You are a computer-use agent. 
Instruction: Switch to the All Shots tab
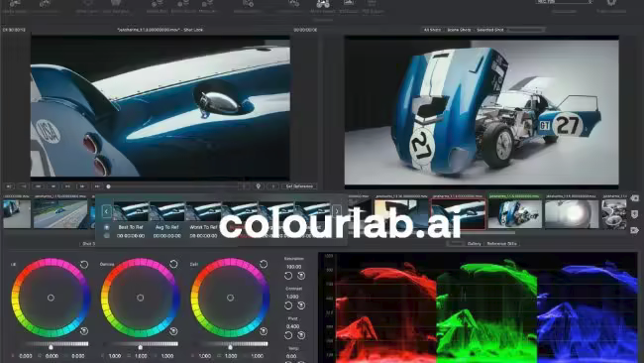click(432, 30)
